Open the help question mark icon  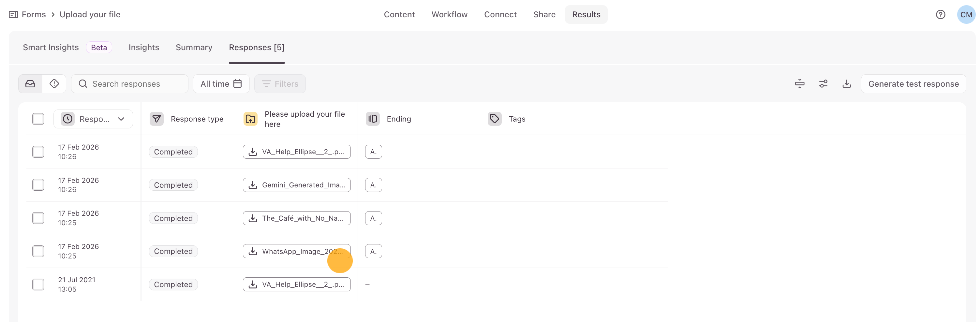(940, 14)
